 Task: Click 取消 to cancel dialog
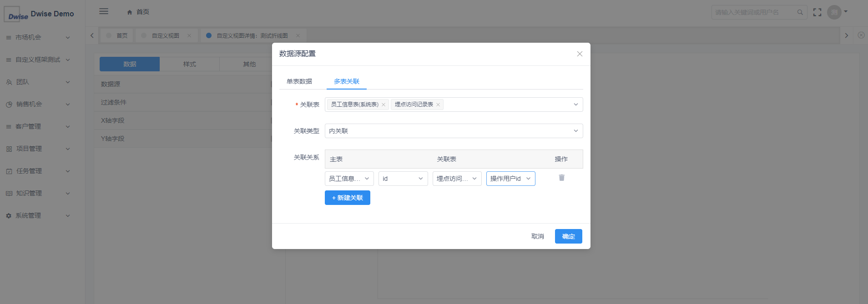point(538,236)
